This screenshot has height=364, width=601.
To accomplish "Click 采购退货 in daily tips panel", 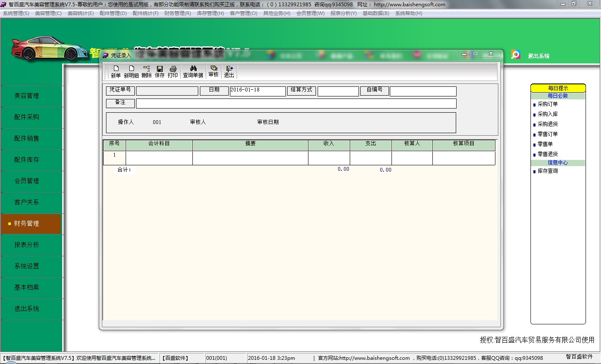I will point(547,124).
